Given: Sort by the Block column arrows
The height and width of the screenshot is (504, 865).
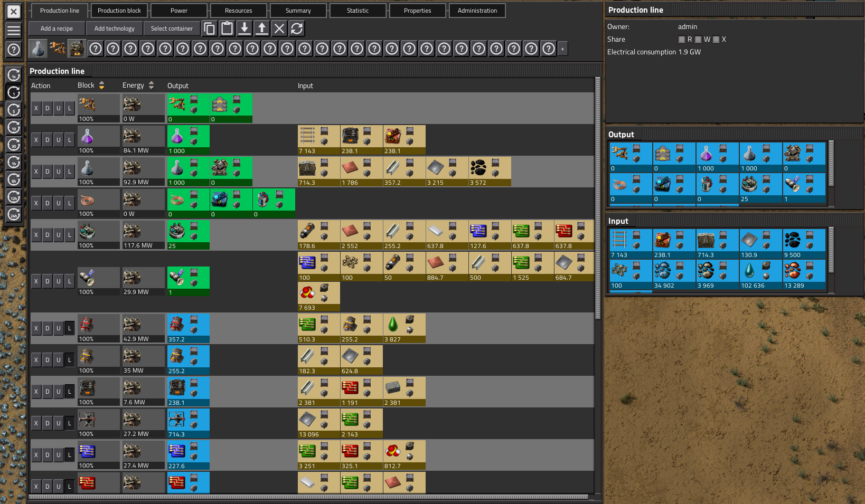Looking at the screenshot, I should pyautogui.click(x=102, y=85).
